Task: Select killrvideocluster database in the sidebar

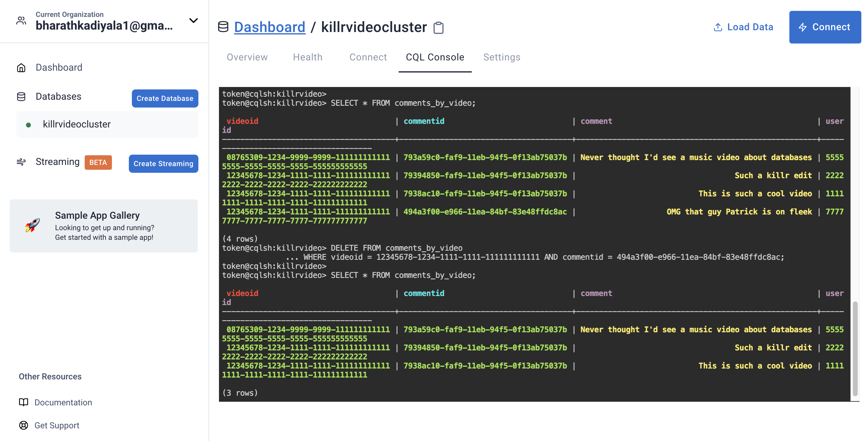Action: [77, 124]
